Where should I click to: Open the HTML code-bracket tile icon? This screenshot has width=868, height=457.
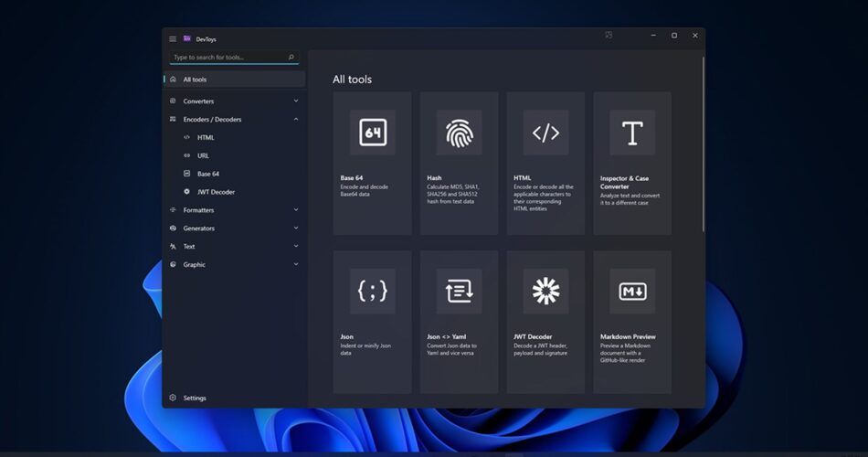pyautogui.click(x=545, y=133)
